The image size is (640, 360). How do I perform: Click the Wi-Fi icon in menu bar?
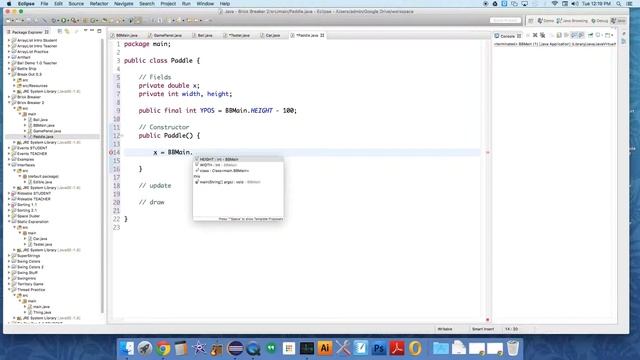pyautogui.click(x=554, y=4)
